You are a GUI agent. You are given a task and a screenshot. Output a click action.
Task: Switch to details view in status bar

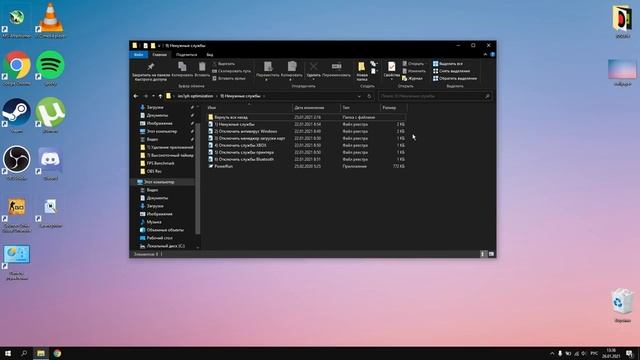pos(483,254)
